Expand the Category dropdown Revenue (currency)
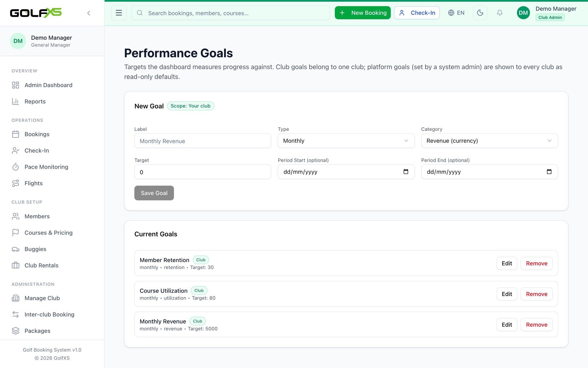 point(490,141)
